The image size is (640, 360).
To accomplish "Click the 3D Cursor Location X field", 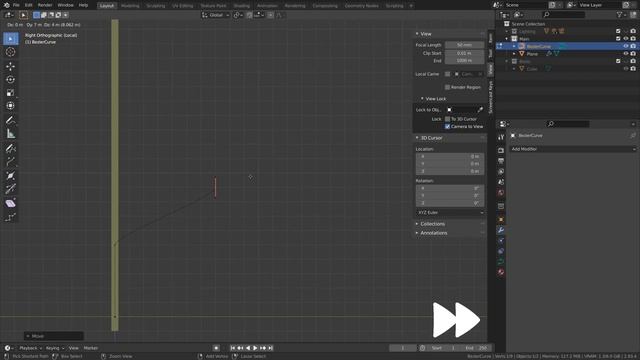I will coord(450,156).
